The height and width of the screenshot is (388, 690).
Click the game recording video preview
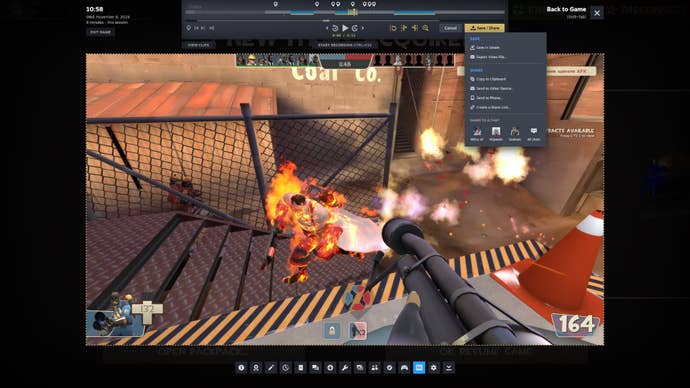[345, 199]
